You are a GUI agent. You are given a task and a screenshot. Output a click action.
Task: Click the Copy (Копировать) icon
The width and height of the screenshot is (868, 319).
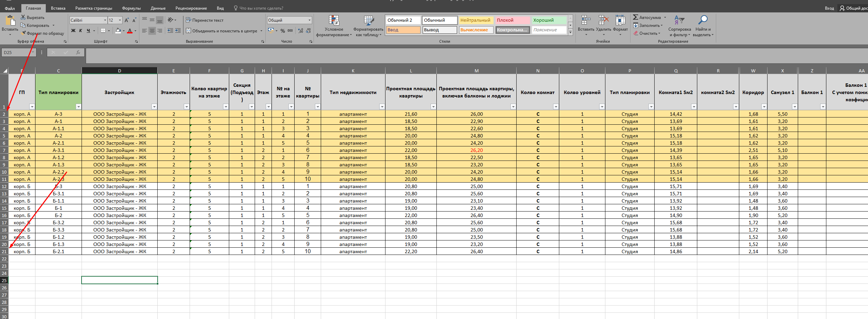coord(23,25)
